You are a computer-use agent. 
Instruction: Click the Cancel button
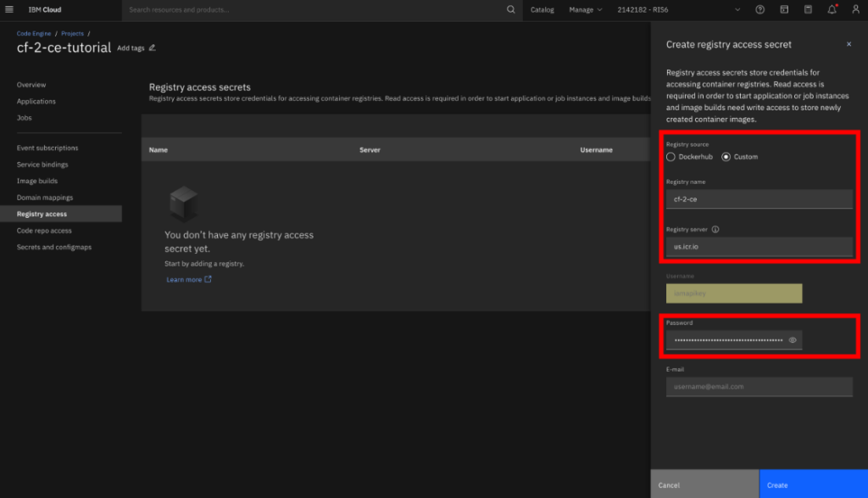click(x=704, y=484)
